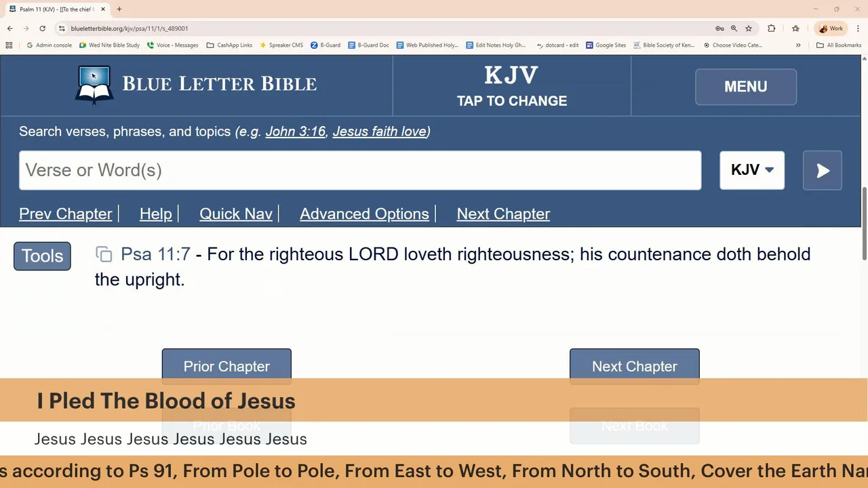This screenshot has width=868, height=488.
Task: Expand hidden bookmarks chevron
Action: pyautogui.click(x=798, y=45)
